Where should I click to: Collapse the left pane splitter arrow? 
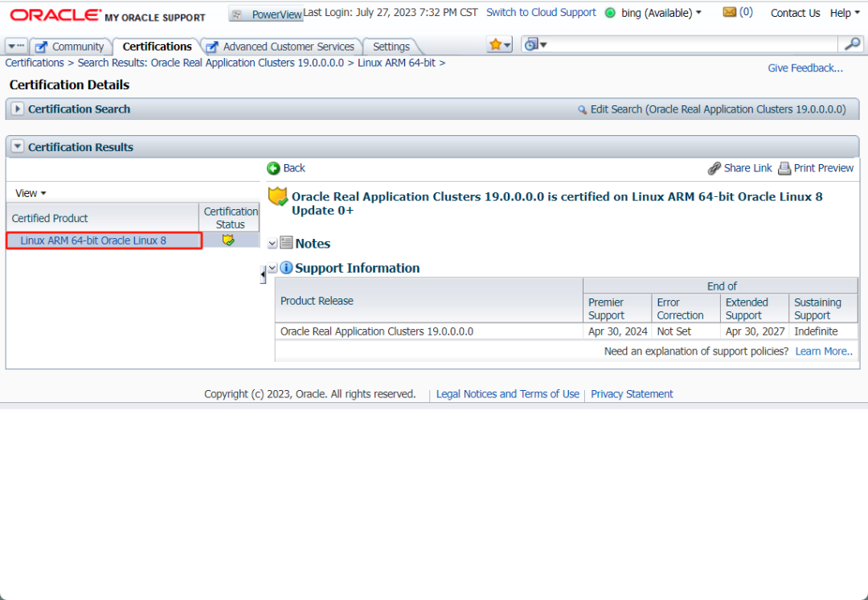pos(262,274)
